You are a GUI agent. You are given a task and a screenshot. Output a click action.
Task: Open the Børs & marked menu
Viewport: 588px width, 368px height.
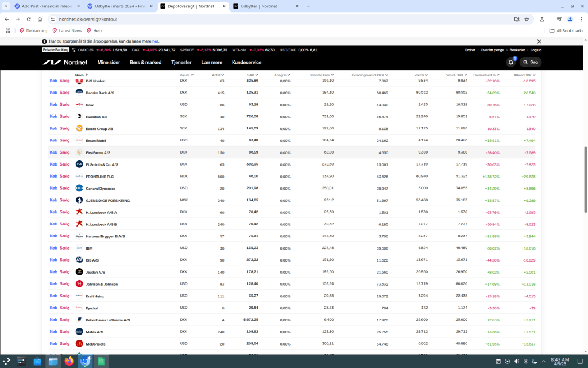pyautogui.click(x=145, y=62)
